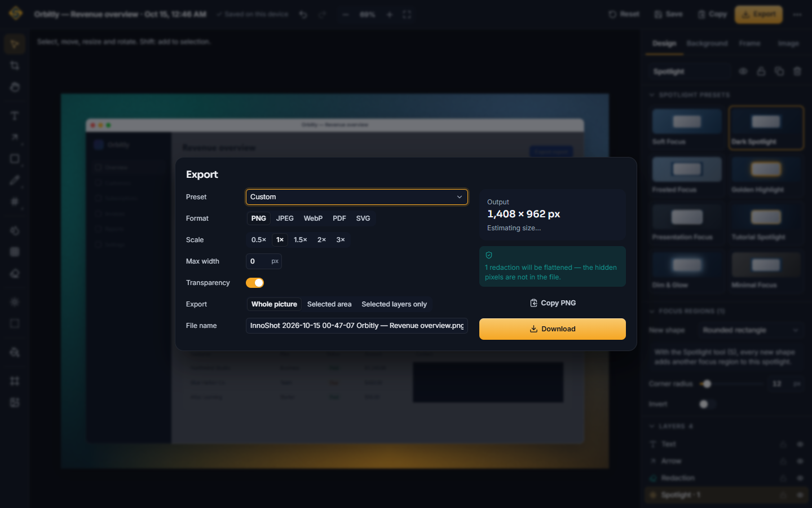Choose the Golden Highlight preset thumbnail
Viewport: 812px width, 508px height.
click(766, 175)
